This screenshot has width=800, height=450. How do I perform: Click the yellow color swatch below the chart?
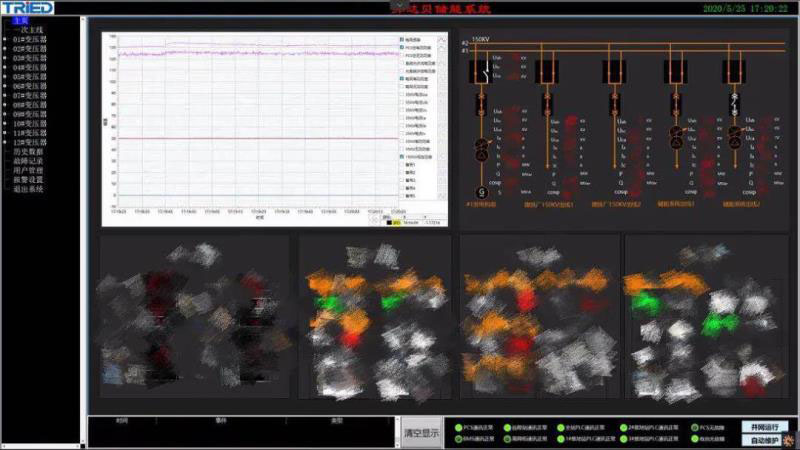tap(396, 223)
